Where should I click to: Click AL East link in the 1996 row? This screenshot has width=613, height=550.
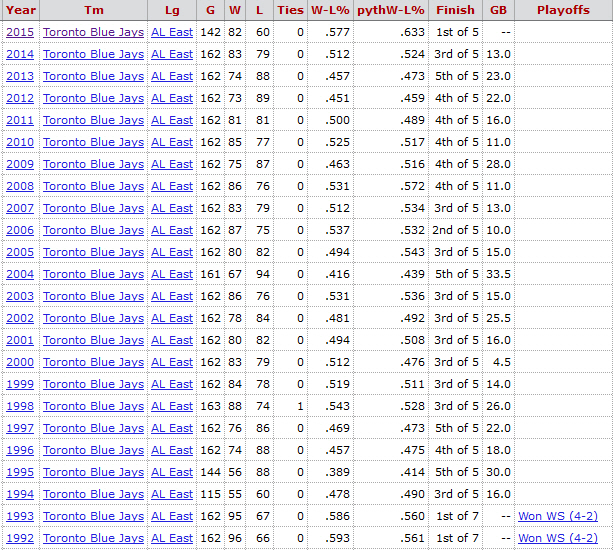coord(172,450)
